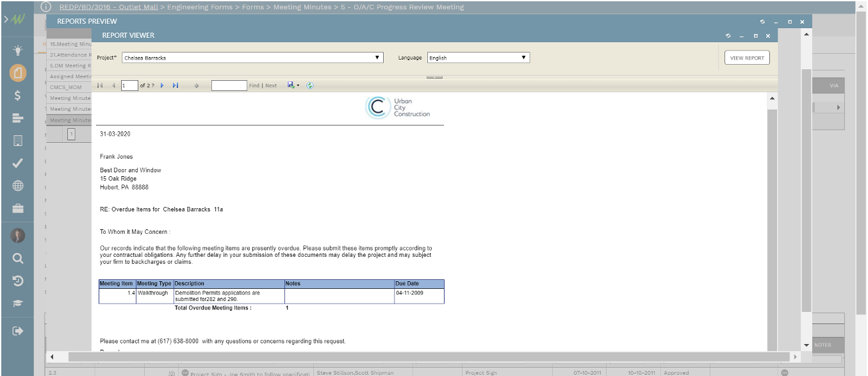Open the dollar cost management module
Image resolution: width=868 pixels, height=376 pixels.
pos(18,95)
